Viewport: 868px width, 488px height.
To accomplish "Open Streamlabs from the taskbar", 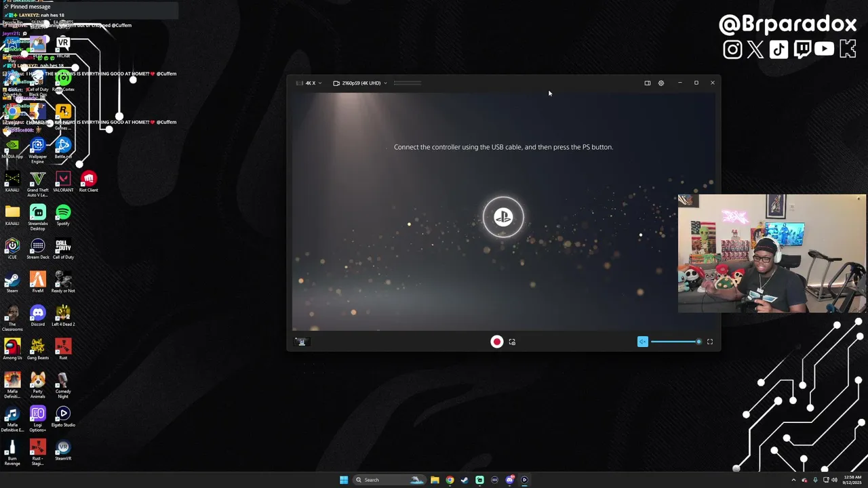I will coord(479,480).
